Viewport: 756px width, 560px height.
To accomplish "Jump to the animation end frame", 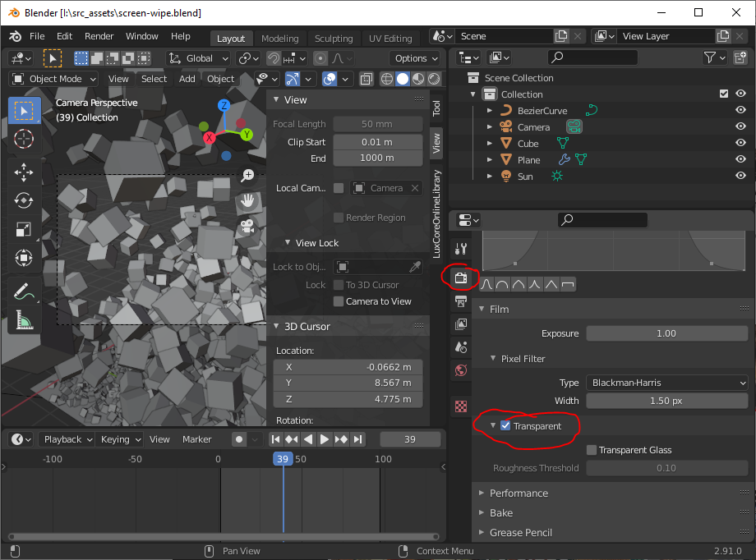I will click(x=357, y=438).
